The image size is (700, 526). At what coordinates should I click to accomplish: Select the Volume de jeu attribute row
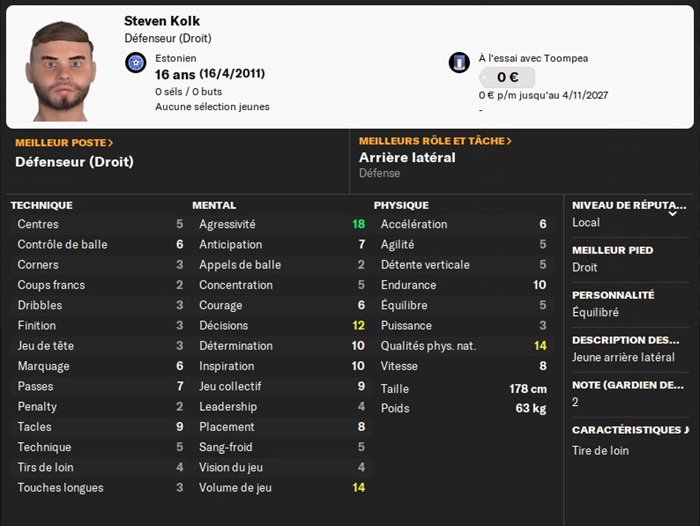click(280, 488)
